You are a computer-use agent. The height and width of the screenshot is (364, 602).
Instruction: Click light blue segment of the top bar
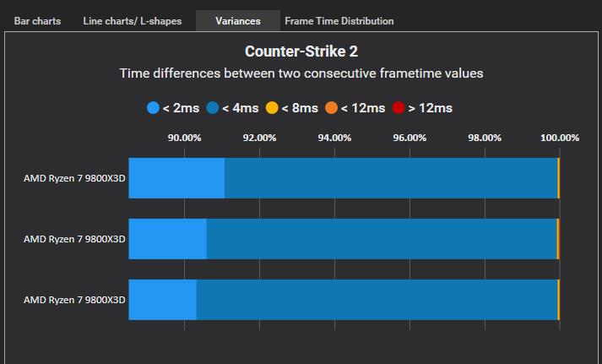coord(176,177)
